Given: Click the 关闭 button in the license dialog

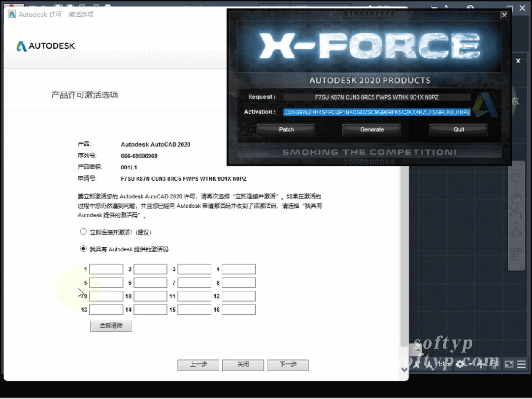Looking at the screenshot, I should coord(243,365).
